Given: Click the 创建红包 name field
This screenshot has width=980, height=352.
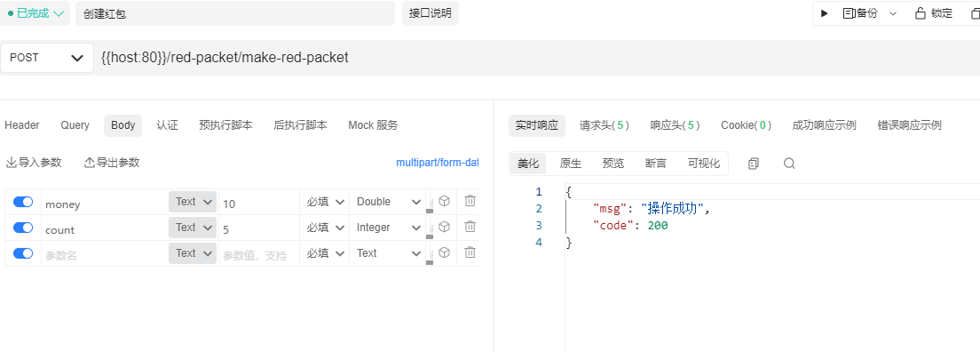Looking at the screenshot, I should (235, 13).
